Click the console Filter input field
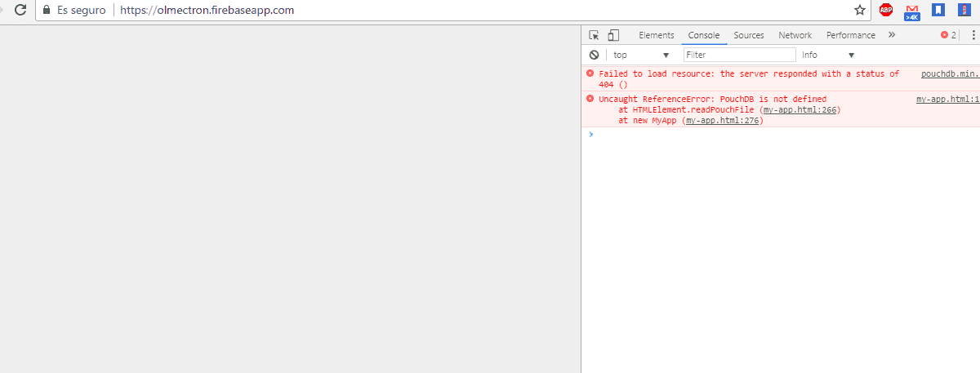This screenshot has height=373, width=980. [739, 55]
